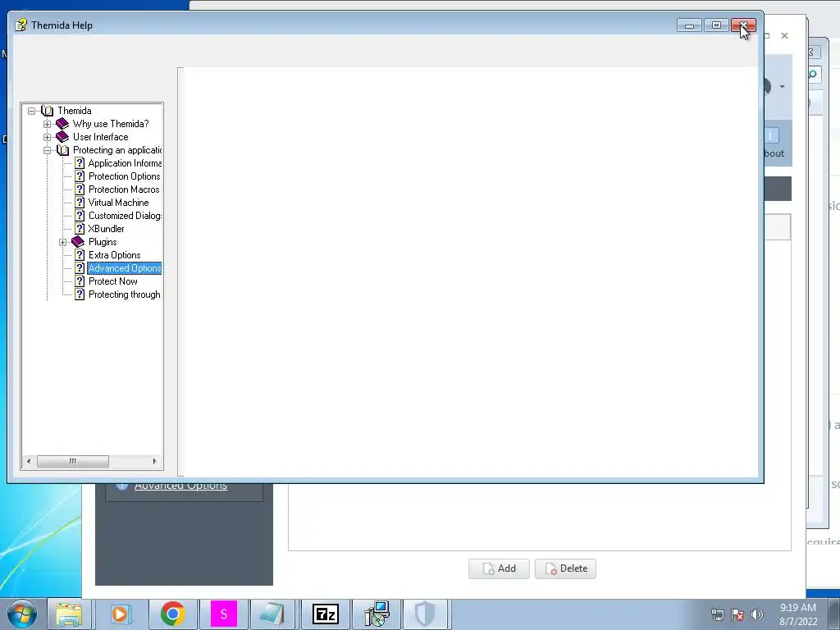Open the installer app on taskbar
The width and height of the screenshot is (840, 630).
pos(377,614)
